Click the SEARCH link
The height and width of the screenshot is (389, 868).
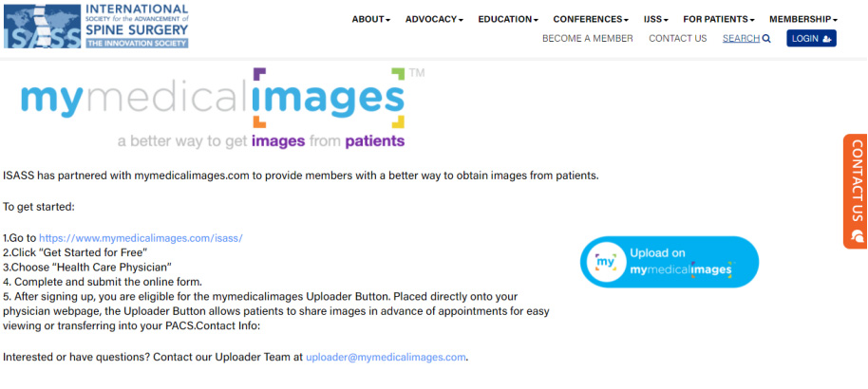741,39
